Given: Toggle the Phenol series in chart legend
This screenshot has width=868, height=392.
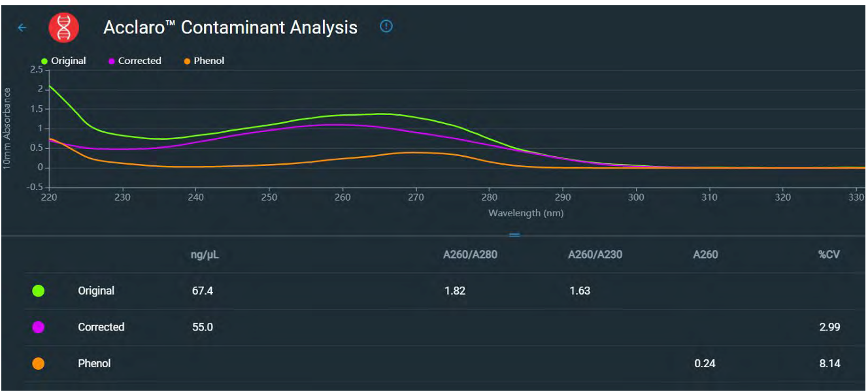Looking at the screenshot, I should click(205, 61).
